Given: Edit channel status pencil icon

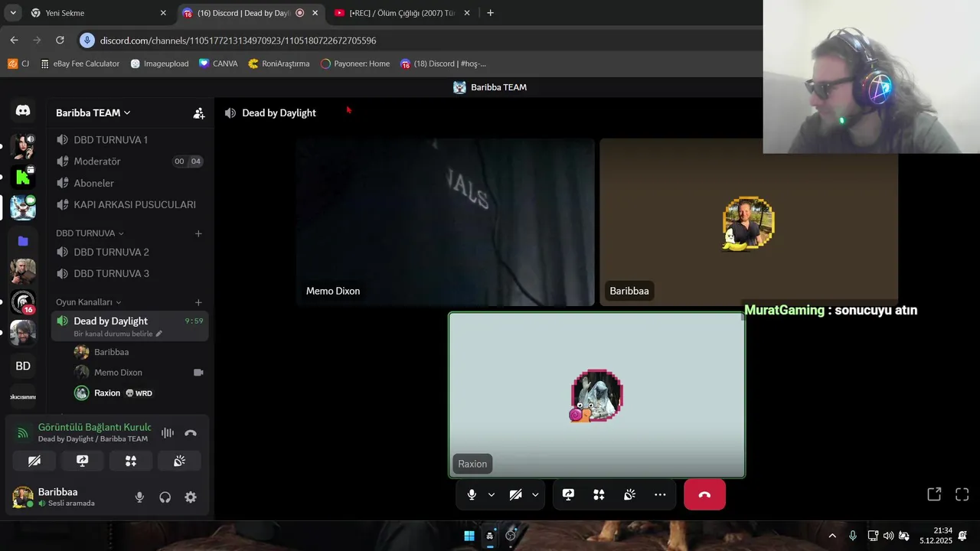Looking at the screenshot, I should point(159,334).
